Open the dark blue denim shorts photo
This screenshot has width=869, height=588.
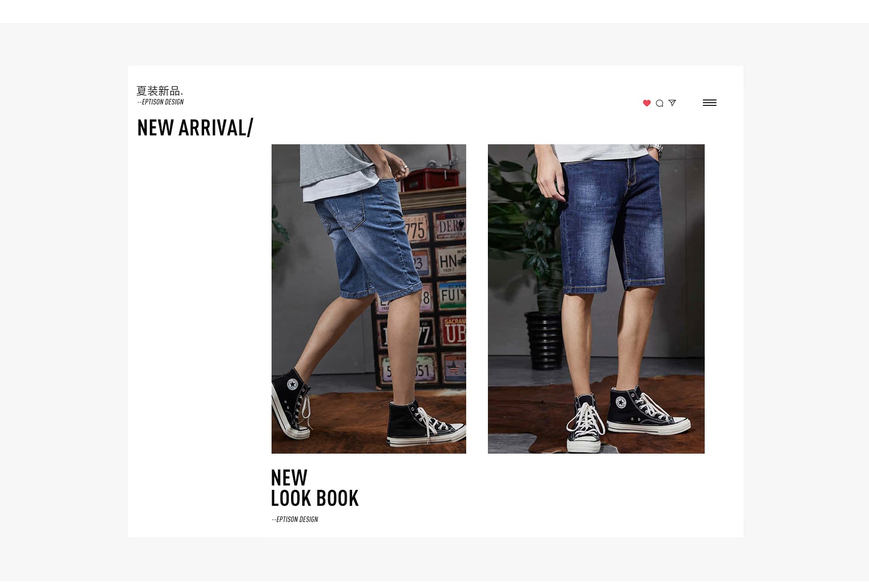[x=596, y=299]
